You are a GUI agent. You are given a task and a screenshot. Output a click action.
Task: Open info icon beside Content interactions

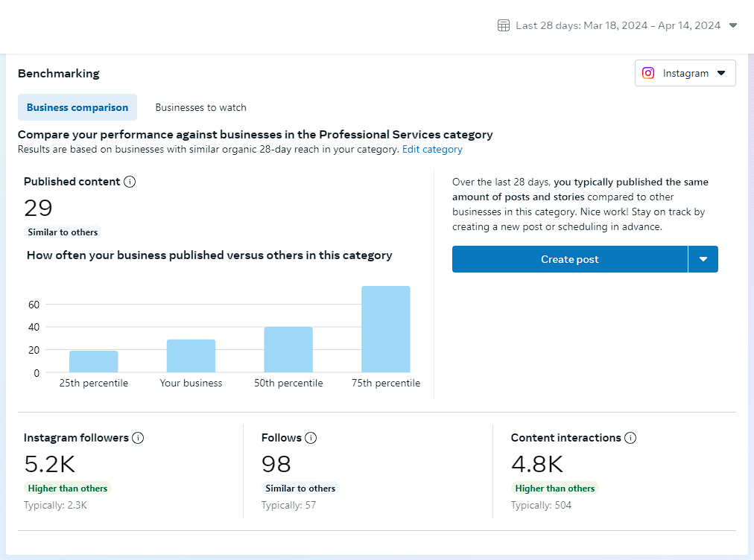point(630,438)
